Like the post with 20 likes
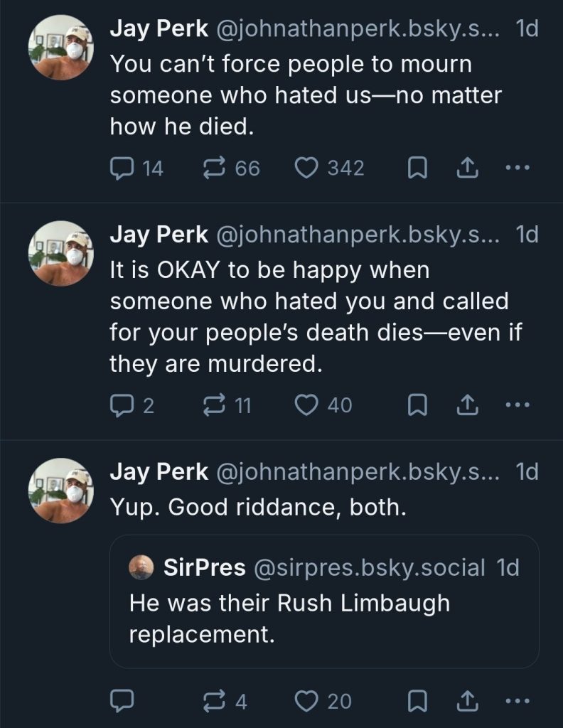Image resolution: width=563 pixels, height=728 pixels. click(x=307, y=701)
